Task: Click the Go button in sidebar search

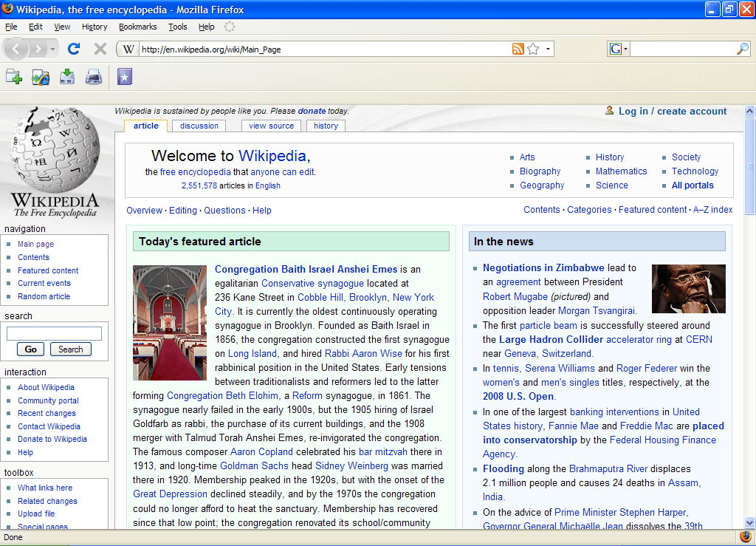Action: click(x=30, y=349)
